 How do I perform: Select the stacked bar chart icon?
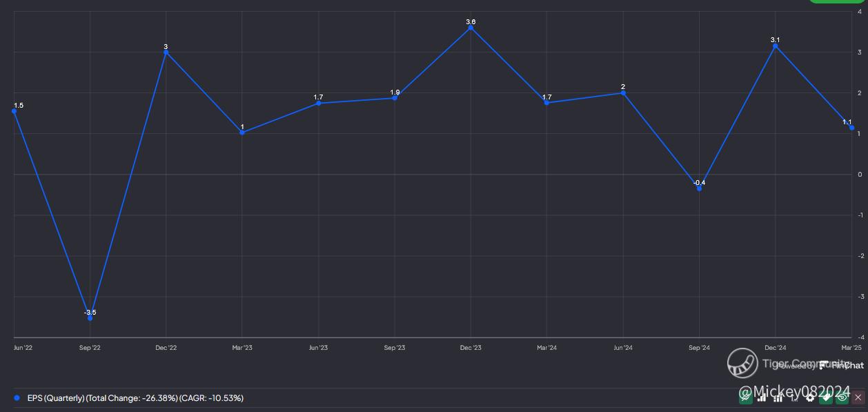click(x=778, y=398)
